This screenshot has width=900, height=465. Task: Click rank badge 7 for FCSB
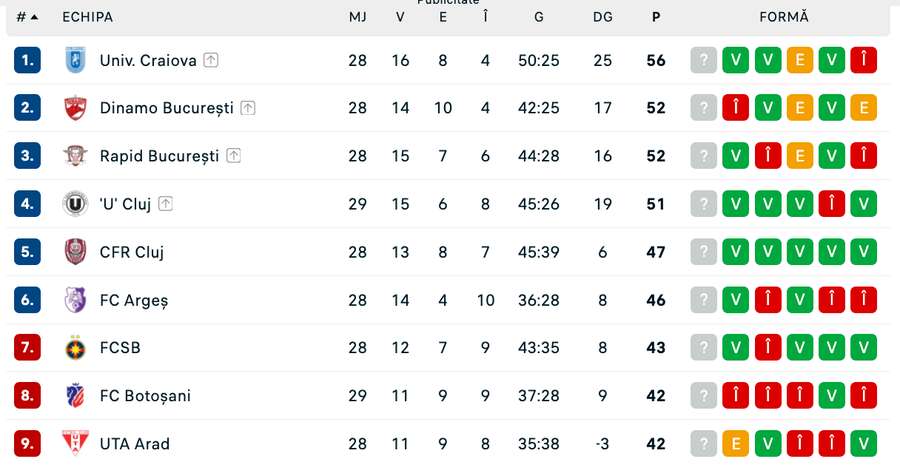[27, 348]
